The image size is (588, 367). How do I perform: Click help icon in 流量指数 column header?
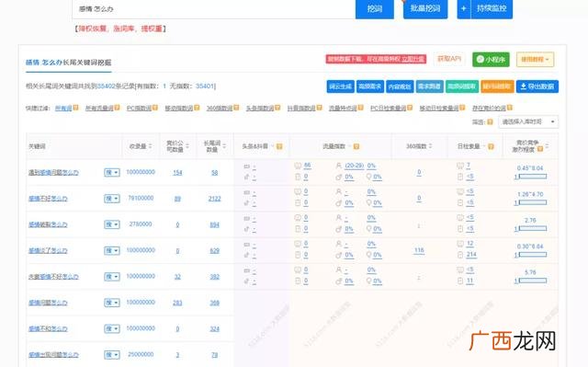(356, 146)
